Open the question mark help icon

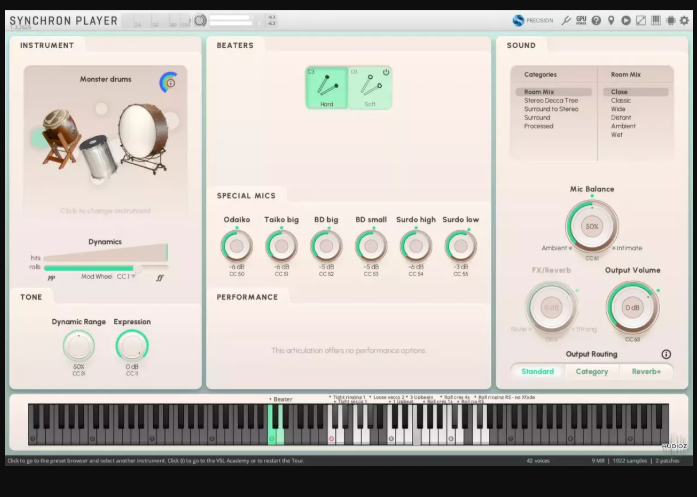click(x=597, y=20)
